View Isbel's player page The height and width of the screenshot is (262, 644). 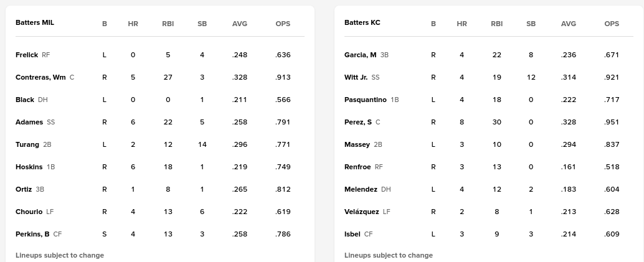coord(353,234)
